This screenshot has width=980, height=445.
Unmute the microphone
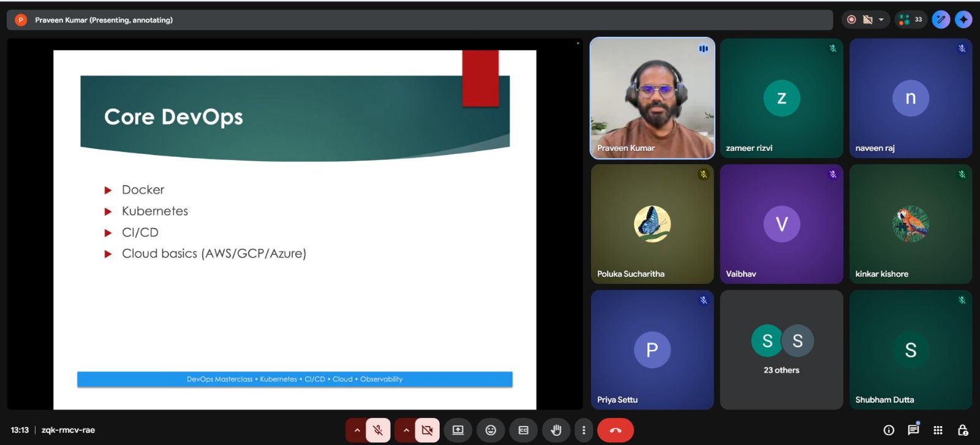[x=378, y=430]
